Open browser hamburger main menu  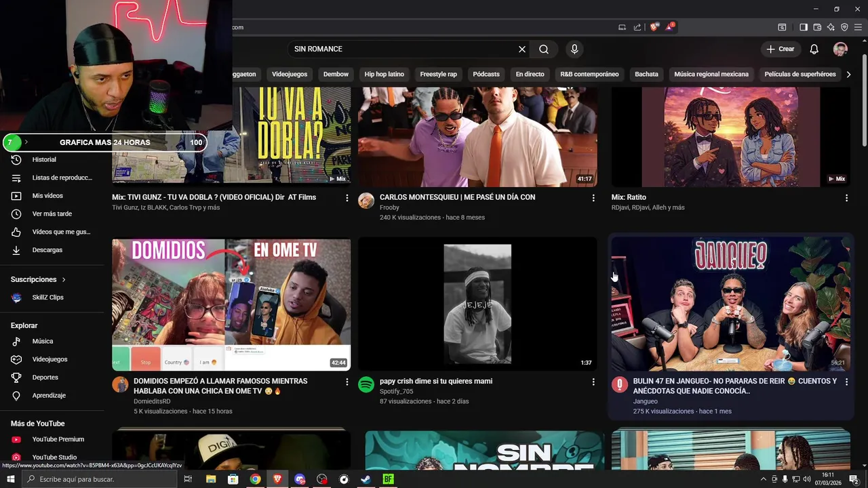(858, 27)
